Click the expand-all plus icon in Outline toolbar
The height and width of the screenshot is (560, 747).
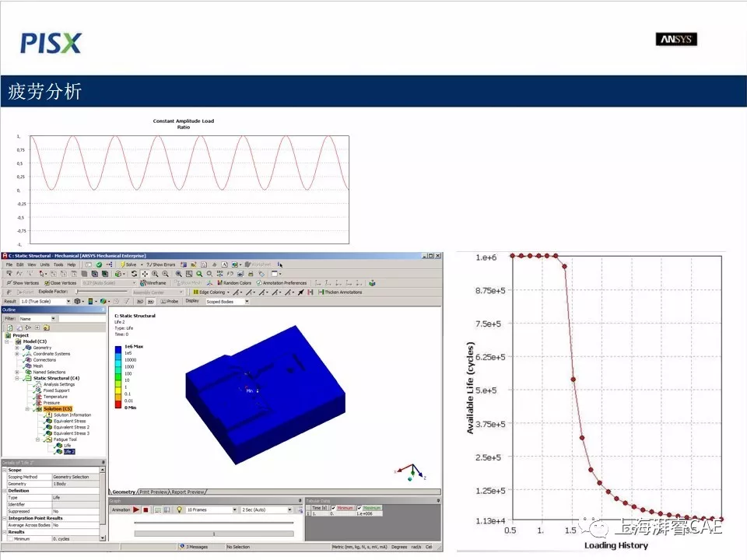click(37, 327)
